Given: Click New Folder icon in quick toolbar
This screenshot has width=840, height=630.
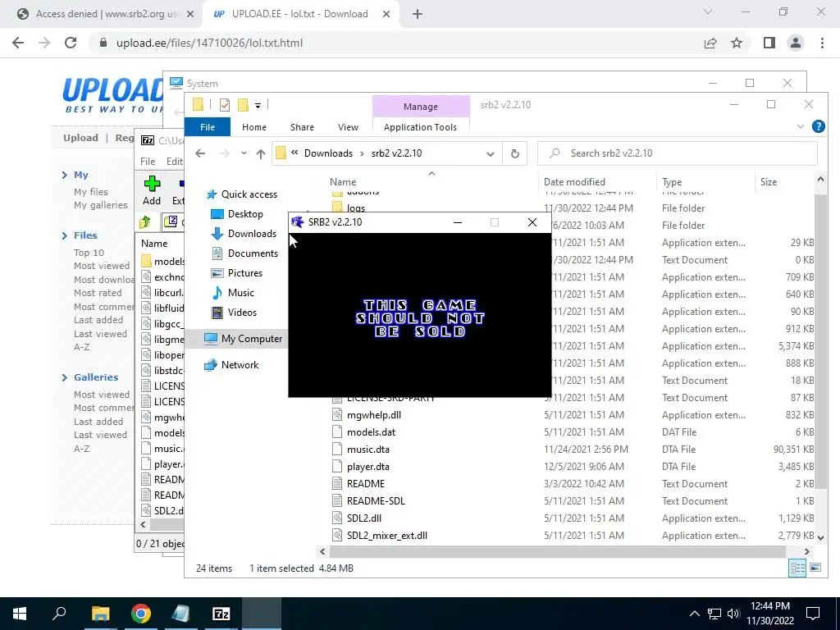Looking at the screenshot, I should pyautogui.click(x=243, y=105).
